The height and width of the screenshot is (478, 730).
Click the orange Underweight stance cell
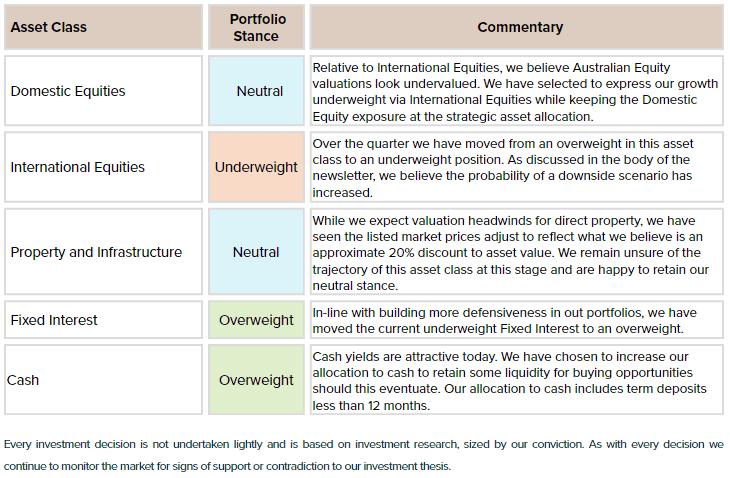point(256,167)
